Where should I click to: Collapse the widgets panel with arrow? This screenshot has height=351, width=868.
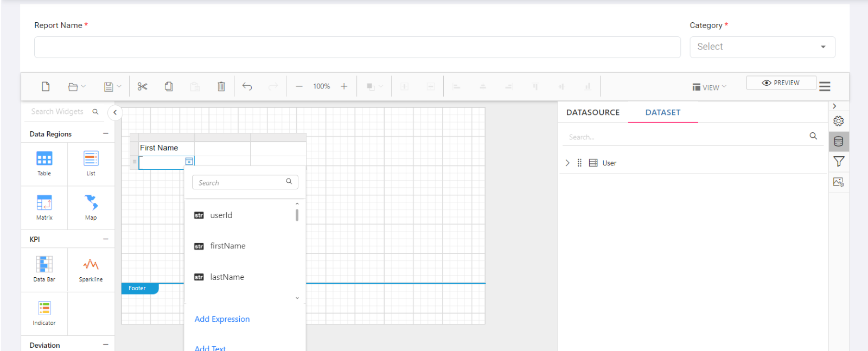(115, 112)
